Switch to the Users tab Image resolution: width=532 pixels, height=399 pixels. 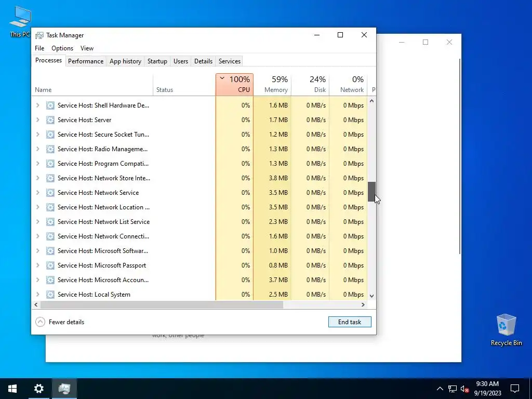[180, 61]
